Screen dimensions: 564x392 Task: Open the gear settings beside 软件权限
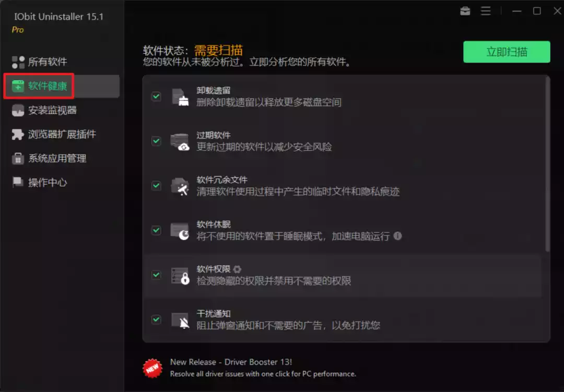(x=237, y=269)
